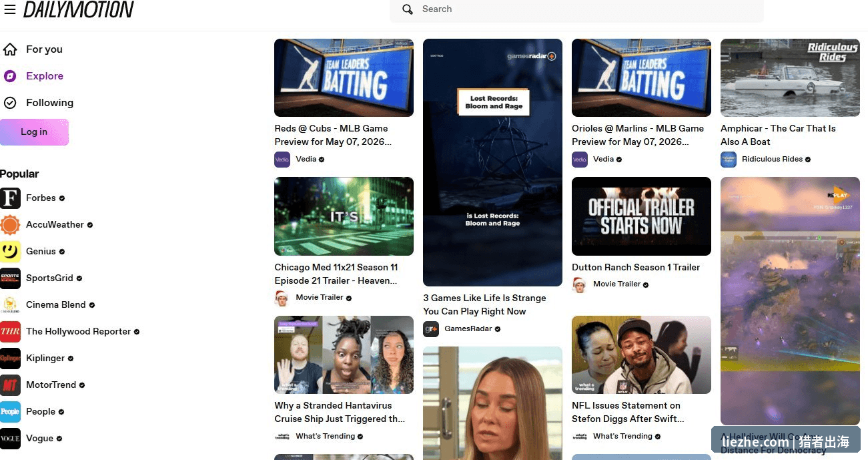Click the Dailymotion logo
This screenshot has width=868, height=460.
[x=79, y=9]
